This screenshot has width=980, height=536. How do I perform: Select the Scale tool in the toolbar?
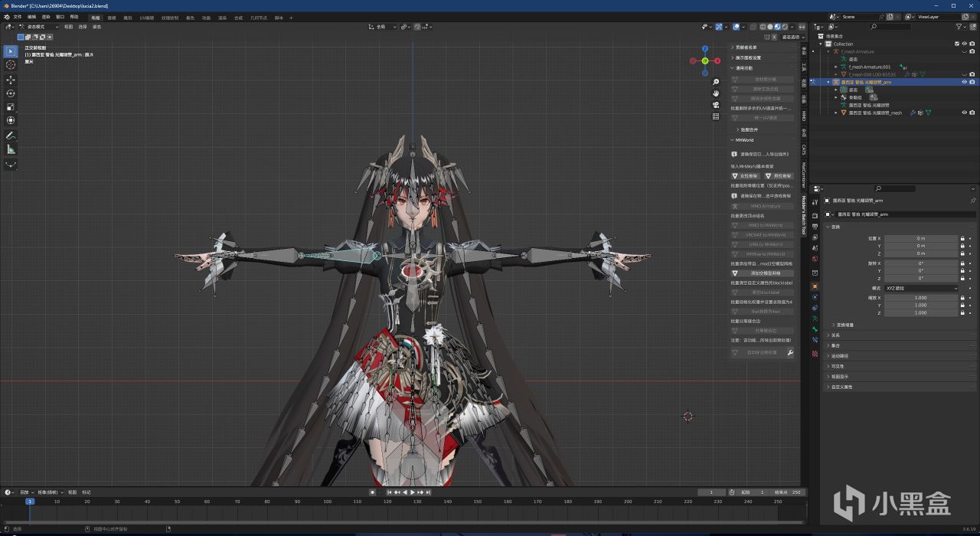[11, 107]
